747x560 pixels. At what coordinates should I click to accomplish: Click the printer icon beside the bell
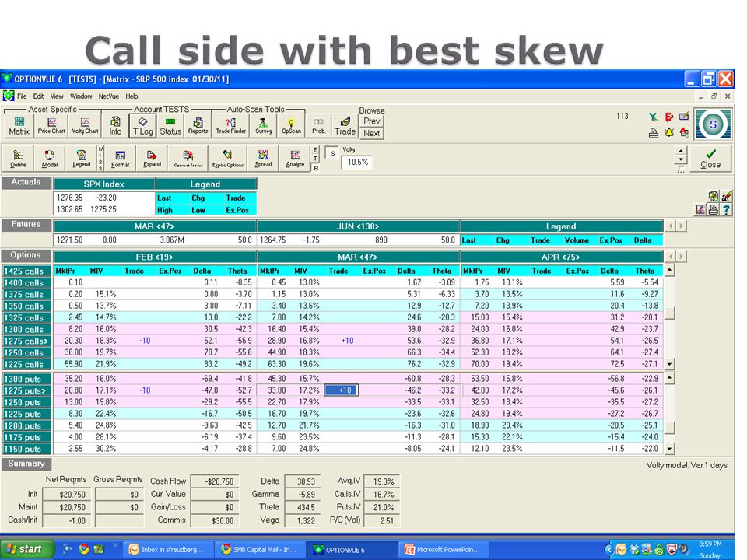click(654, 133)
